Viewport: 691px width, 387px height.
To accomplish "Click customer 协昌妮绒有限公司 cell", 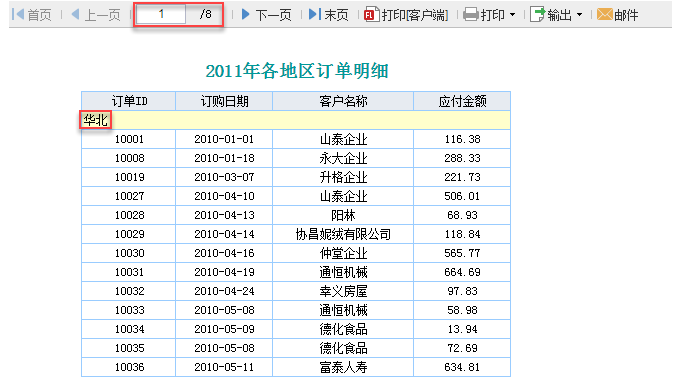I will pos(343,234).
